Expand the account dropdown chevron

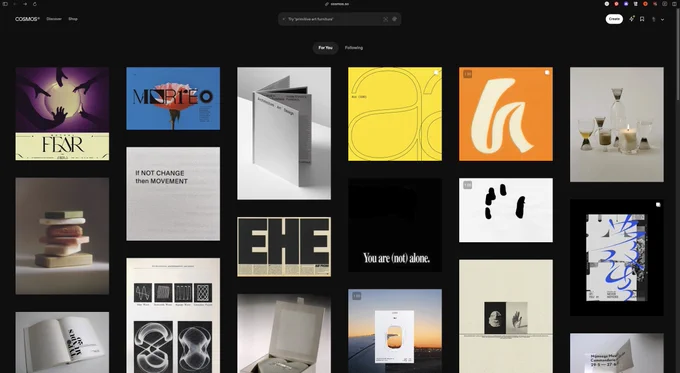coord(662,20)
